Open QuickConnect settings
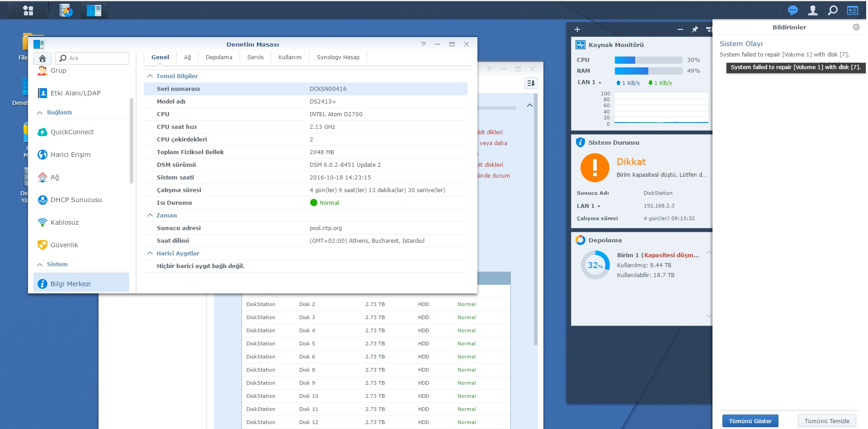 click(72, 132)
